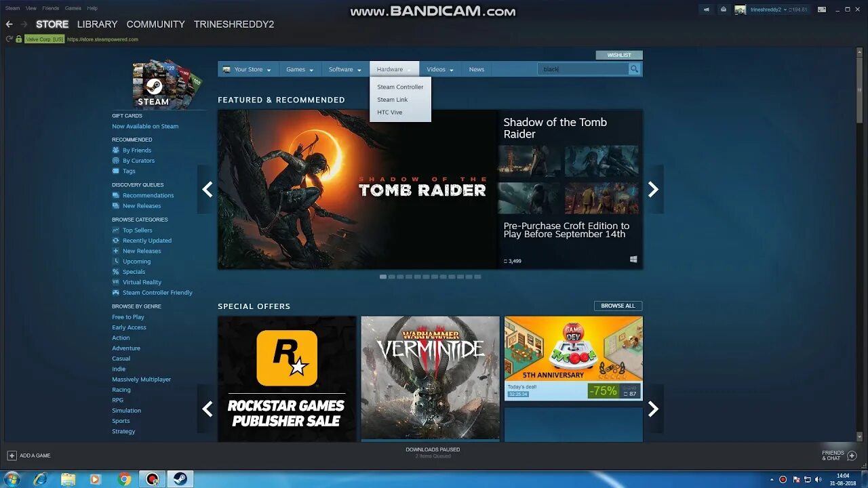Viewport: 868px width, 488px height.
Task: Collapse the Hardware dropdown menu
Action: pyautogui.click(x=394, y=69)
